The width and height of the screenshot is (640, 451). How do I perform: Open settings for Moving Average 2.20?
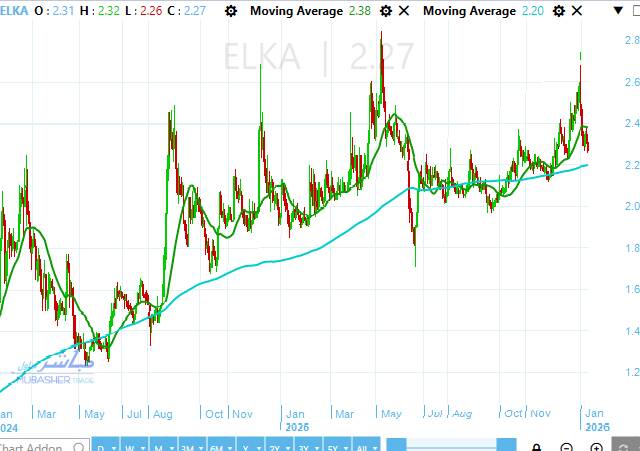556,11
